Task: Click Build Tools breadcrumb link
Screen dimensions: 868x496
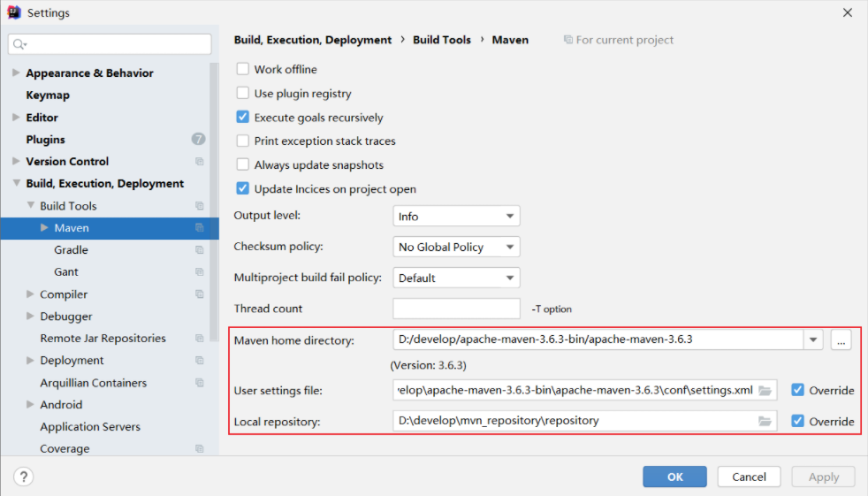Action: (x=442, y=40)
